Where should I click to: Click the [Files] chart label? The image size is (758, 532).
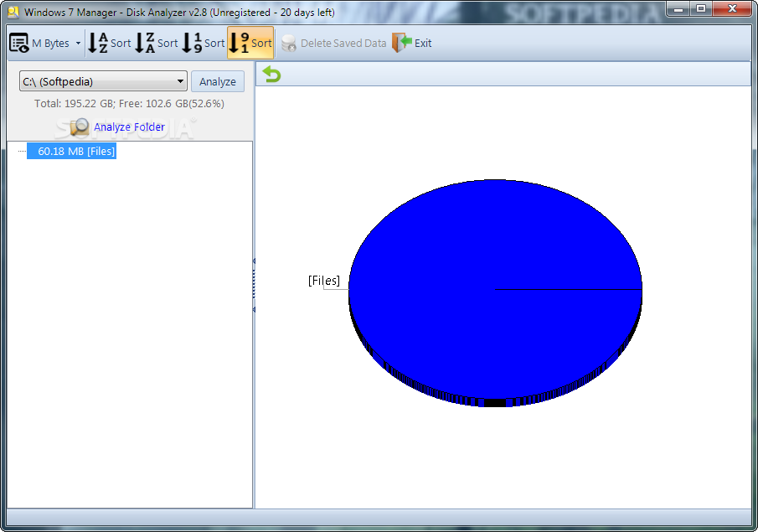324,281
